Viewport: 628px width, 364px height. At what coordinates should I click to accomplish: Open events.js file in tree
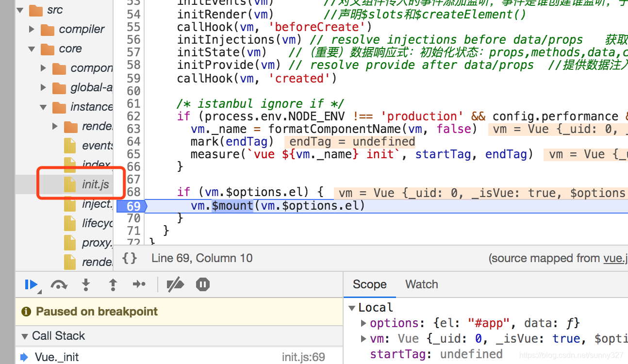[x=97, y=146]
